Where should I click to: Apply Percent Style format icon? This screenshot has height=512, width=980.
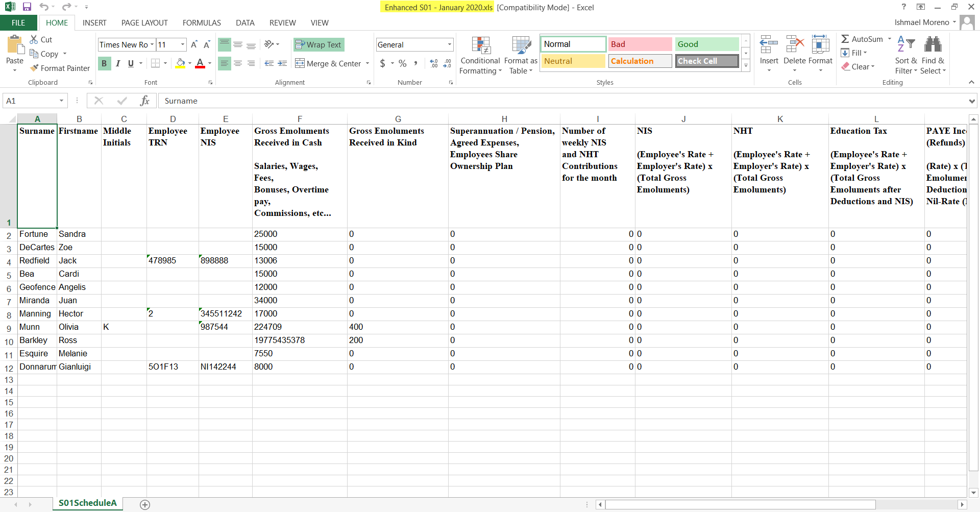click(x=403, y=63)
